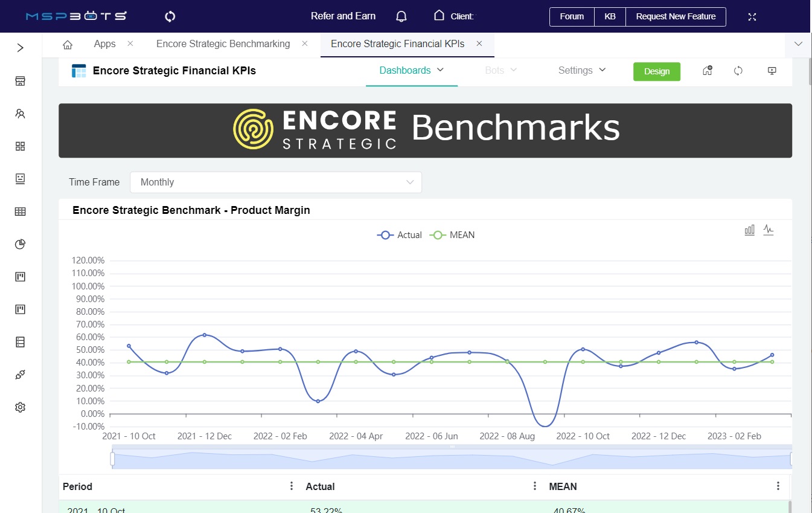Viewport: 812px width, 513px height.
Task: Select the bar chart view icon
Action: [x=749, y=230]
